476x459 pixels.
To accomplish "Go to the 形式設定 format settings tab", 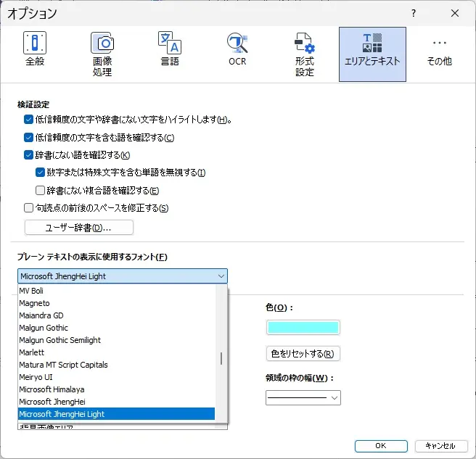I will (305, 54).
